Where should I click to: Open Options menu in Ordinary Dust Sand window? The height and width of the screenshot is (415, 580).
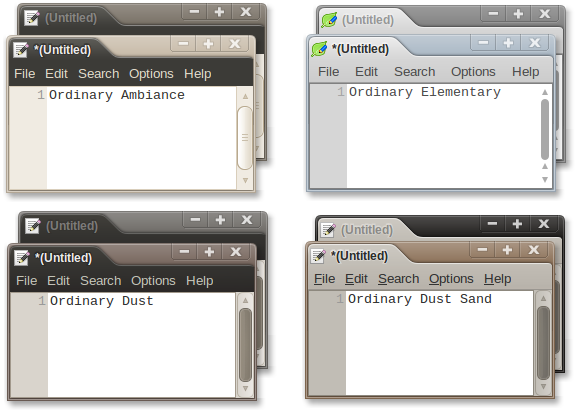[451, 279]
